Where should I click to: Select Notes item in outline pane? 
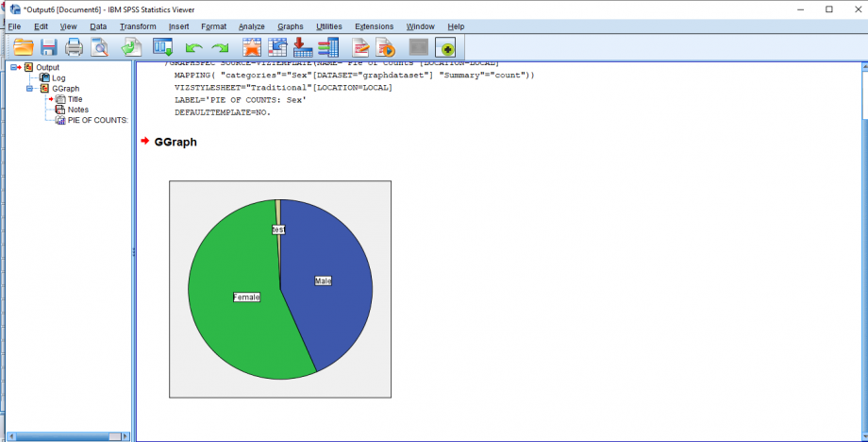pos(77,110)
